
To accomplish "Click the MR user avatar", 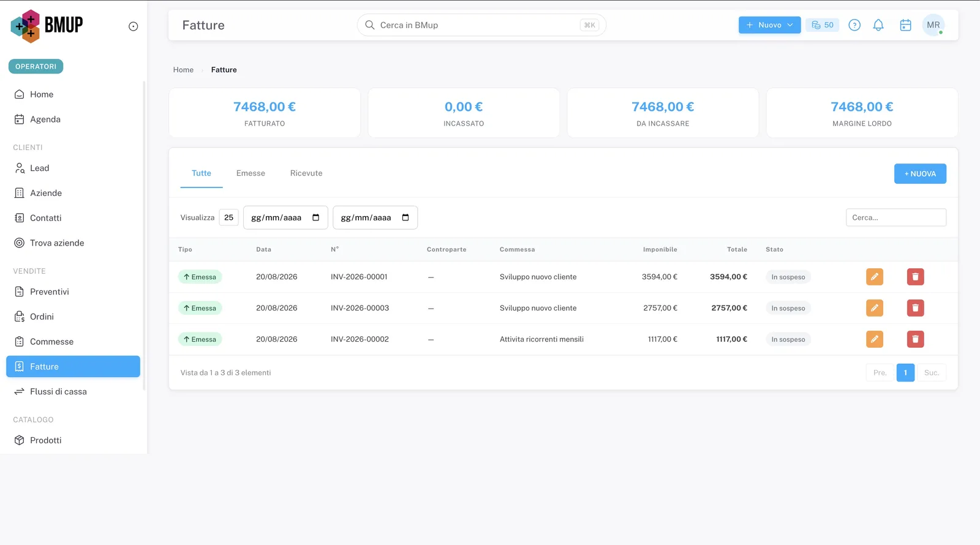I will 933,25.
